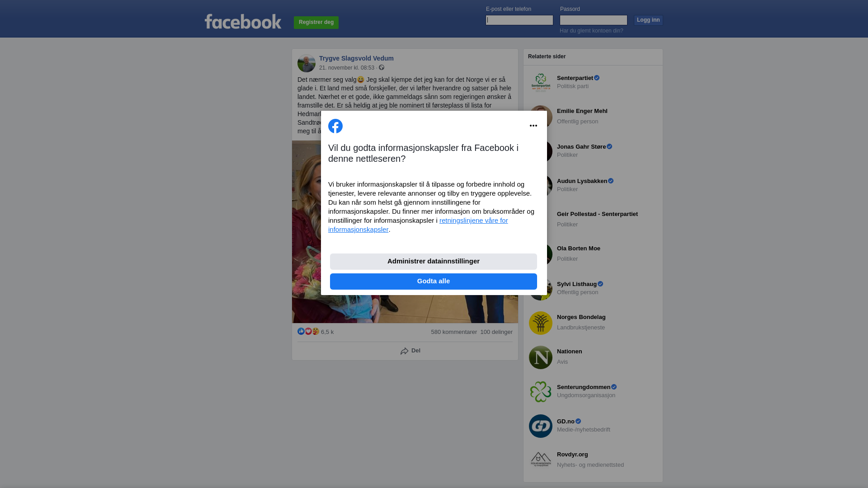The image size is (868, 488).
Task: Click the public globe icon beside post date
Action: [382, 67]
